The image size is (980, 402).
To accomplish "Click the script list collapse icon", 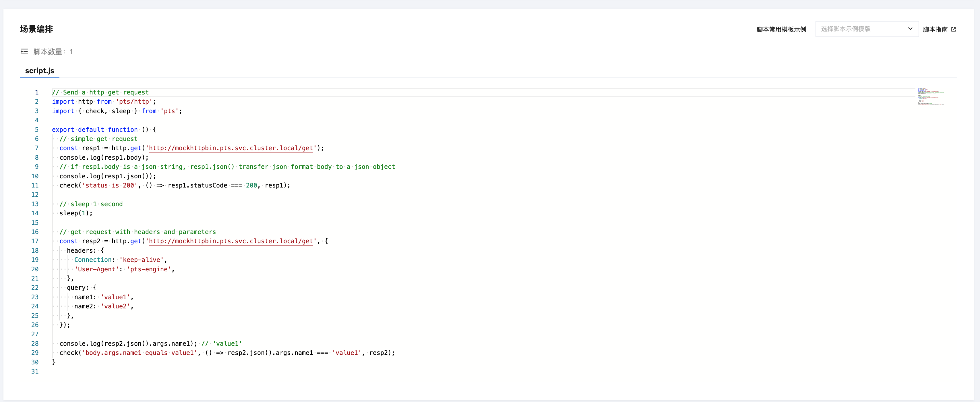I will (24, 52).
